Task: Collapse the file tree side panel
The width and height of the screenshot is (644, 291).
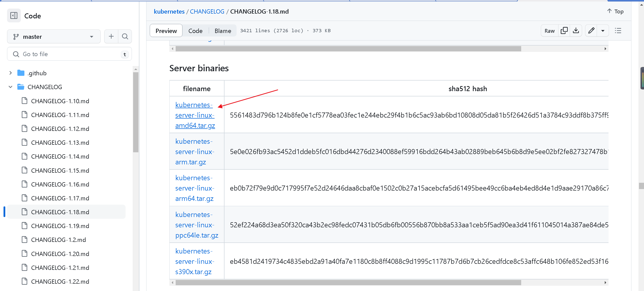Action: tap(14, 16)
